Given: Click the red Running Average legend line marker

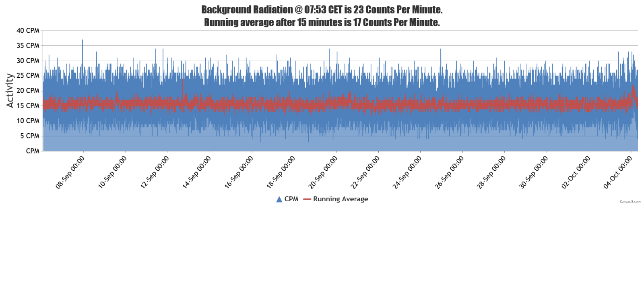Looking at the screenshot, I should click(x=307, y=199).
